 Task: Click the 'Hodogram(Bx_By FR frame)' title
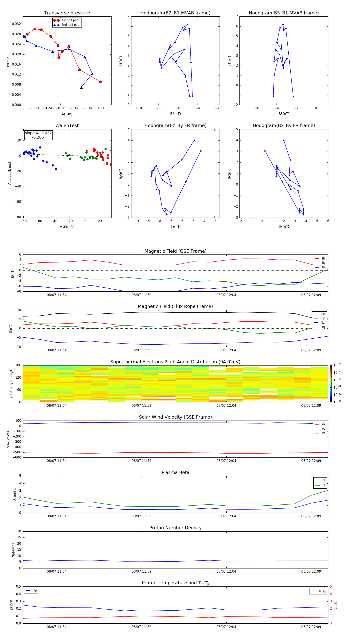point(284,125)
